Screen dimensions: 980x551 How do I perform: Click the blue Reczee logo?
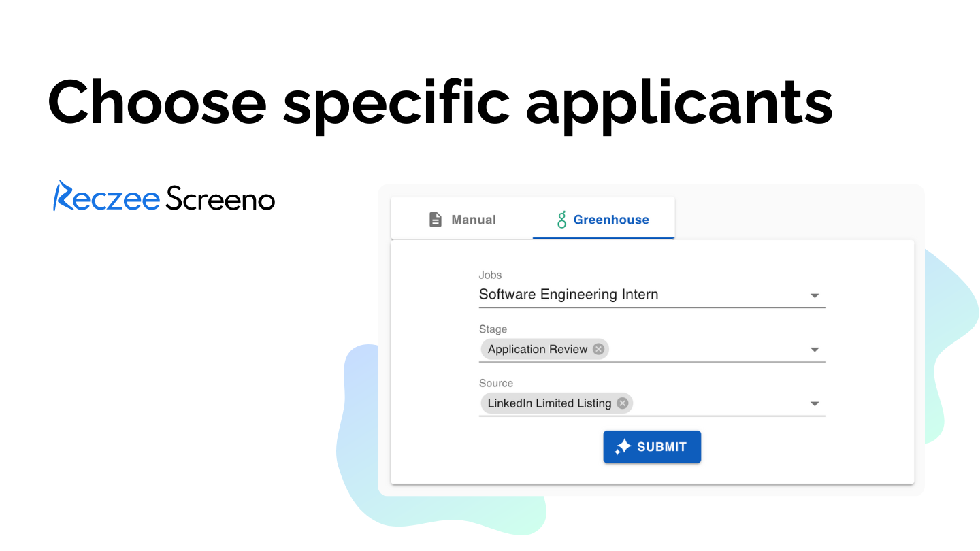106,197
